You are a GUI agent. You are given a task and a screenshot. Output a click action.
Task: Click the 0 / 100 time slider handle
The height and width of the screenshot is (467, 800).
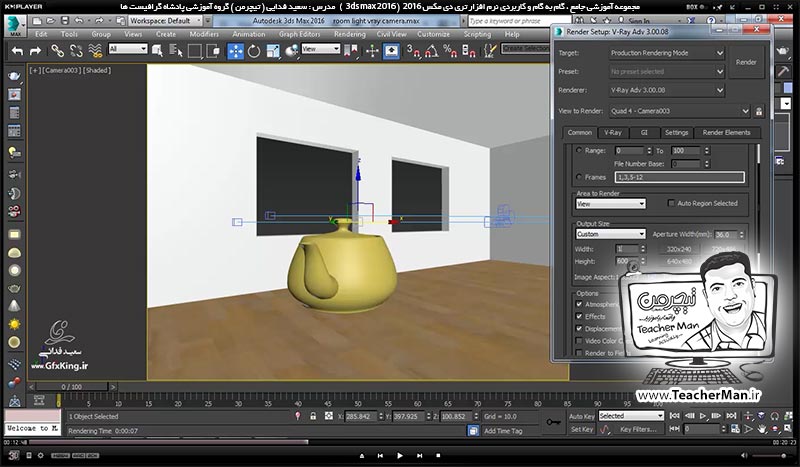click(x=71, y=387)
